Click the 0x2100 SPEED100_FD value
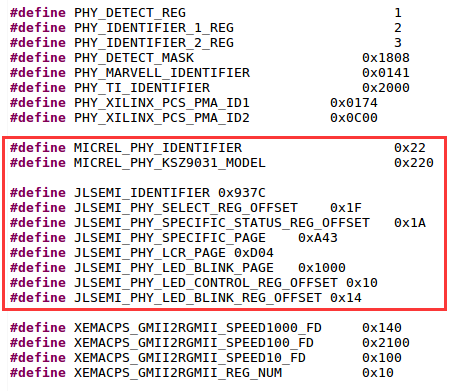Image resolution: width=468 pixels, height=391 pixels. (x=386, y=343)
